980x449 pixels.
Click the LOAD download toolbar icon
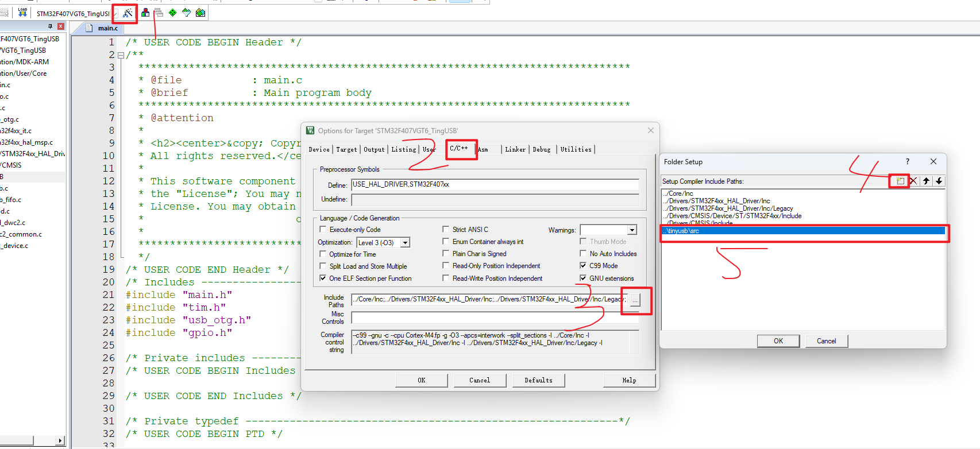tap(22, 12)
